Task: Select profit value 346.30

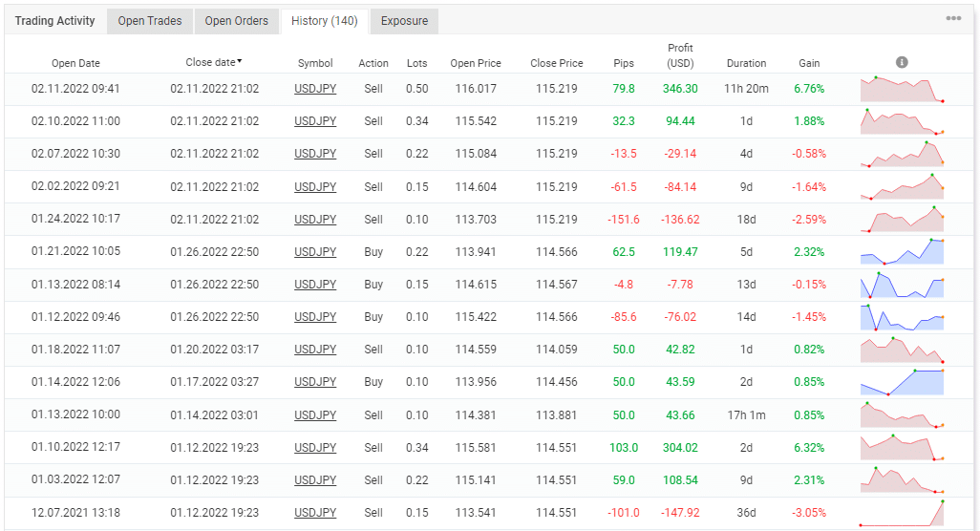Action: (680, 89)
